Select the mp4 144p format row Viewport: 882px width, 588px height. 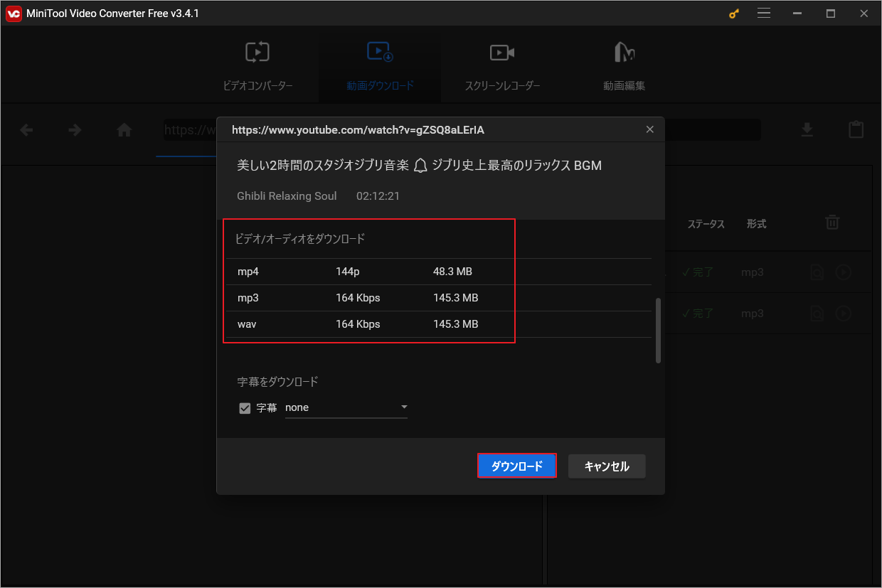(x=439, y=272)
